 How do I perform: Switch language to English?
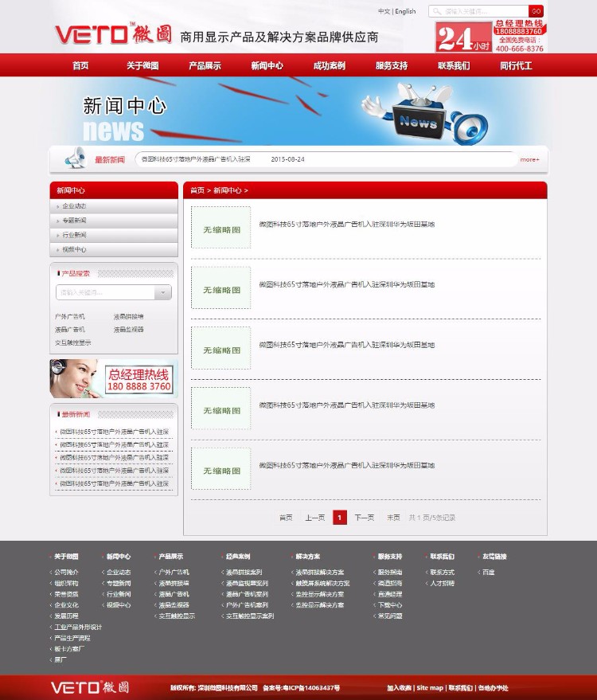click(x=405, y=11)
